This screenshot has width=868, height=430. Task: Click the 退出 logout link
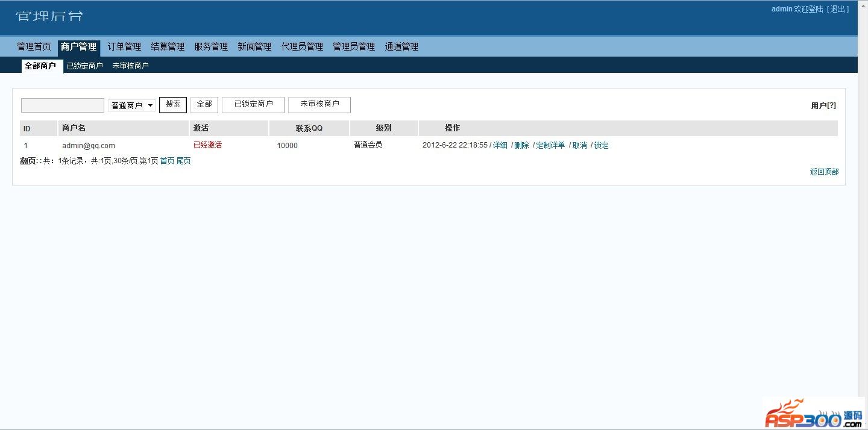coord(838,9)
